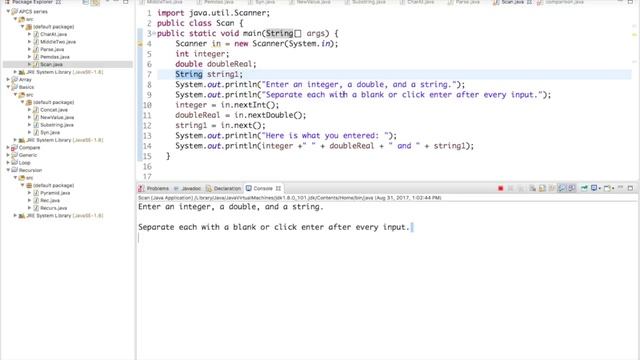This screenshot has height=360, width=640.
Task: Open the Open Console dropdown arrow
Action: [x=613, y=188]
